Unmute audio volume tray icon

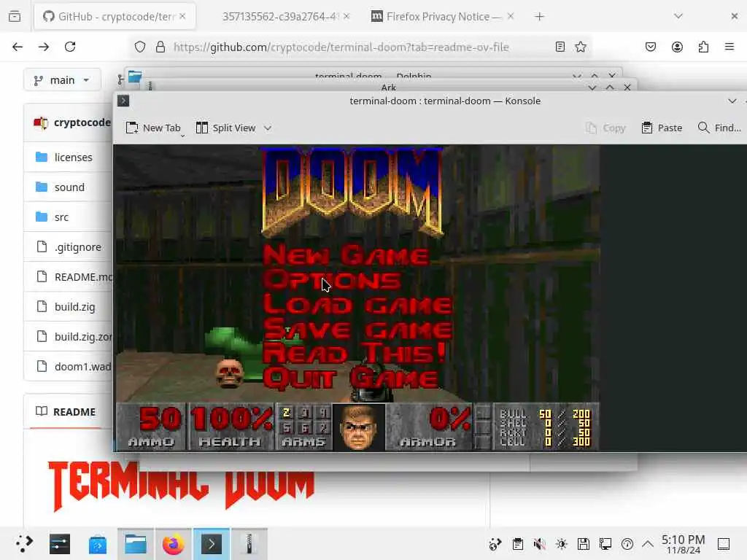pos(540,544)
